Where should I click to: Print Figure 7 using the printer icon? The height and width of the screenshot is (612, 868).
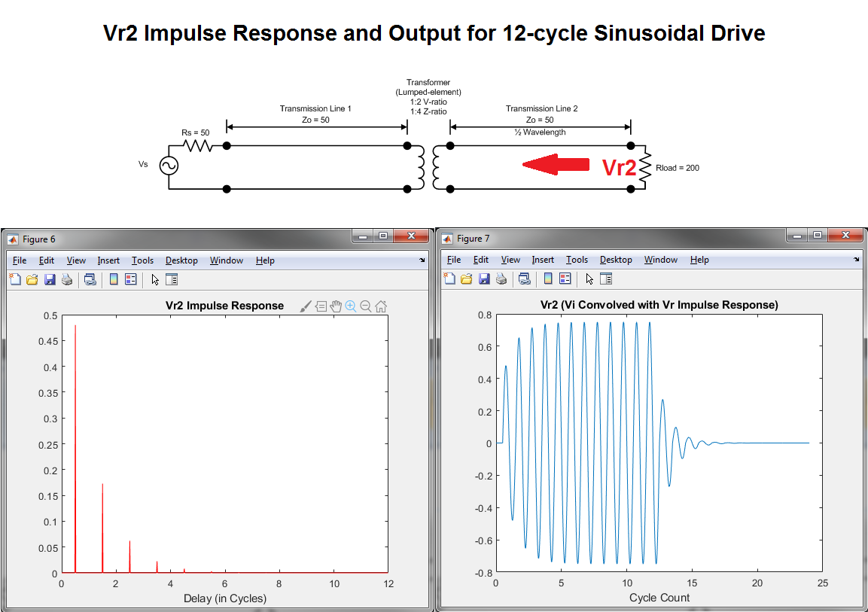[x=501, y=279]
